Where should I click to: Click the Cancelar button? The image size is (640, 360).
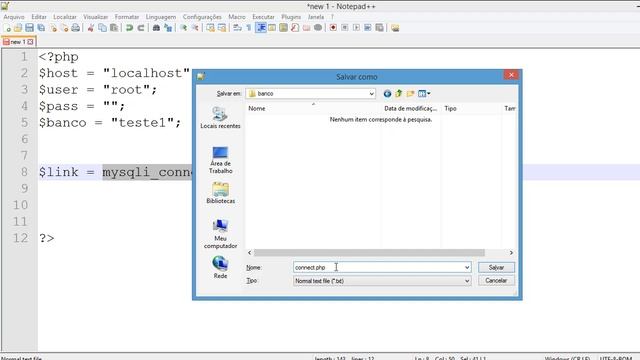[496, 281]
